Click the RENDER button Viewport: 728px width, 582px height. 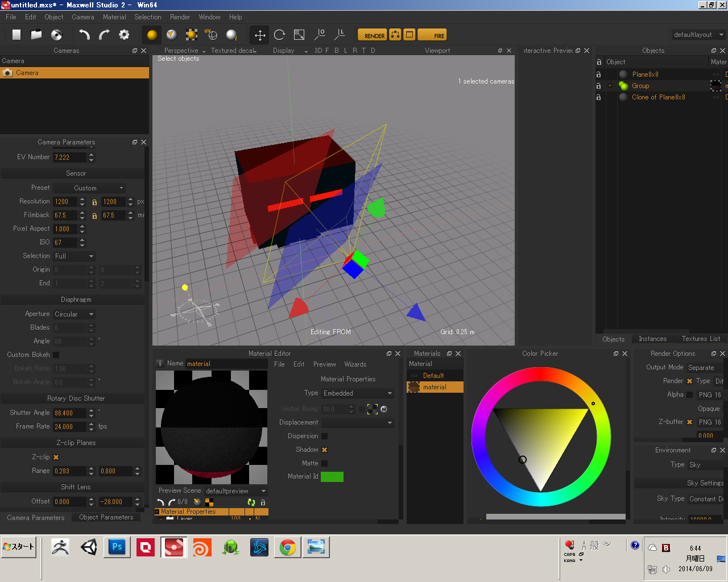(372, 35)
